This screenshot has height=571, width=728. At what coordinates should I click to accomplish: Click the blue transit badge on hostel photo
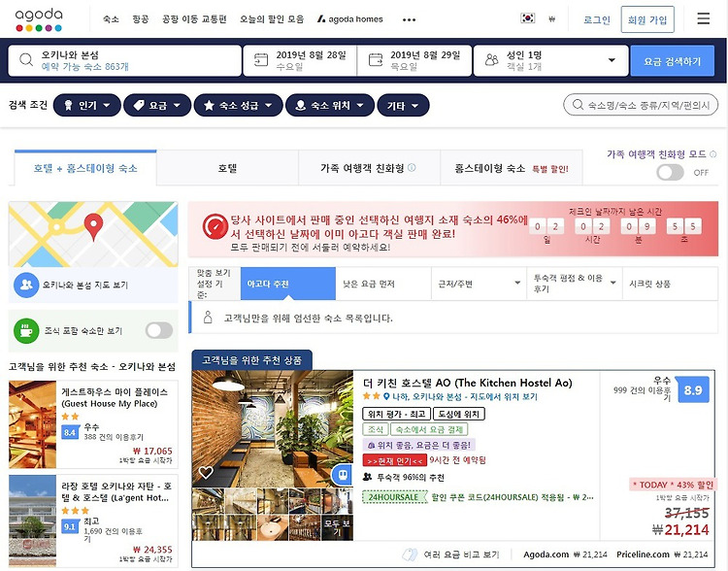click(343, 475)
